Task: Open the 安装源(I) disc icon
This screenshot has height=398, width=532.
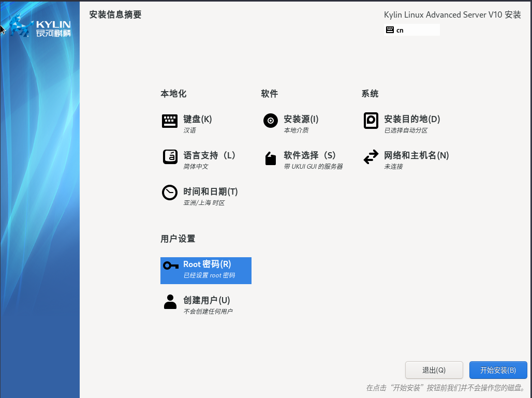Action: (270, 121)
